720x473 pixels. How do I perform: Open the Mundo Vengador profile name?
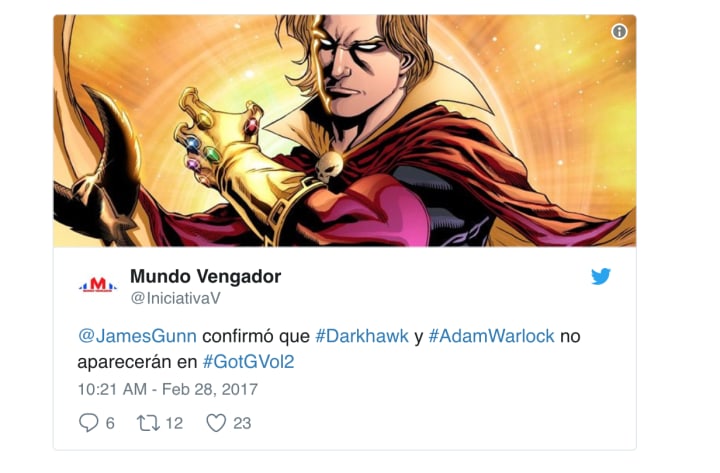click(x=205, y=276)
